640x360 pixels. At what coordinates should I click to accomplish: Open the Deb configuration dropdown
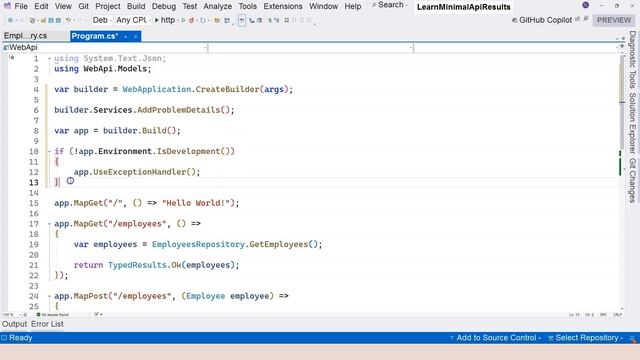coord(102,20)
